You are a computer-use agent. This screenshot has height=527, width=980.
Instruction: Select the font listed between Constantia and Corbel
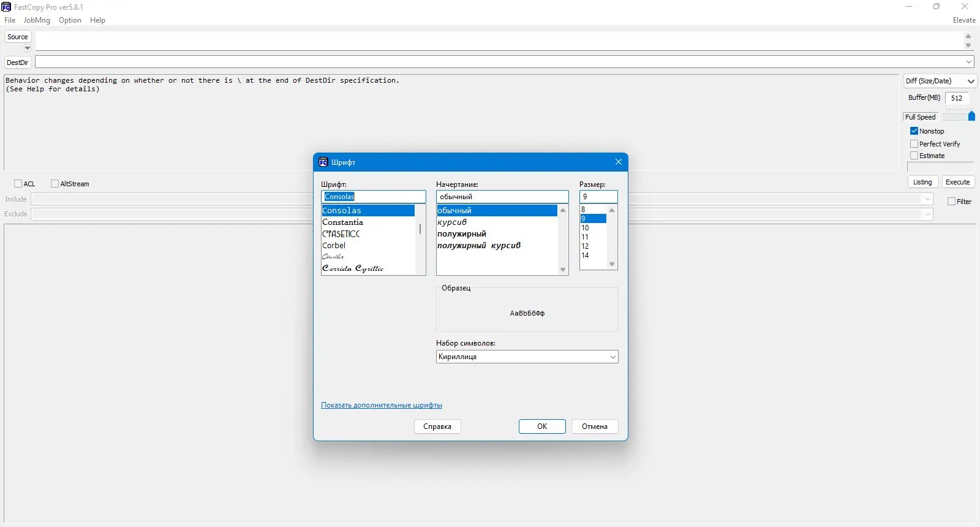pyautogui.click(x=368, y=233)
